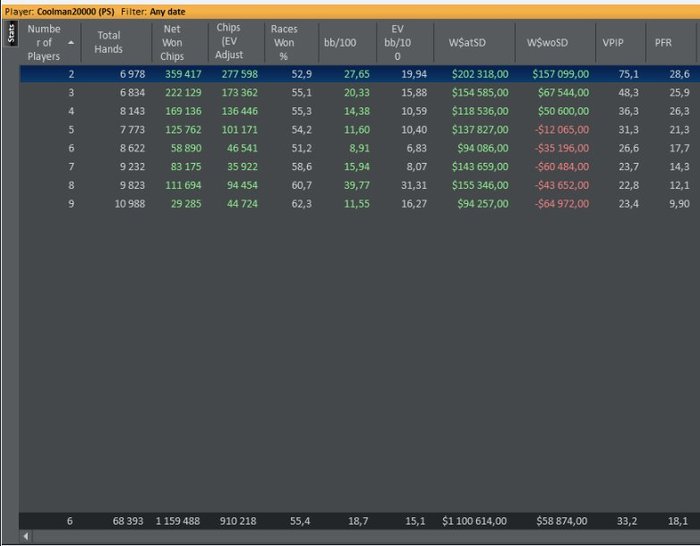The width and height of the screenshot is (700, 546).
Task: Click the Filter: Any date label
Action: [x=154, y=12]
